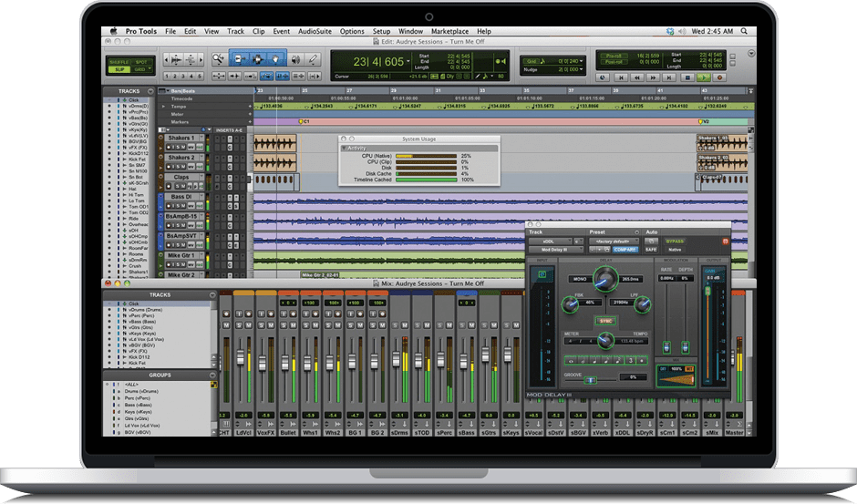Click SAFE button in Mod Delay plugin
Screen dimensions: 857x504
650,250
